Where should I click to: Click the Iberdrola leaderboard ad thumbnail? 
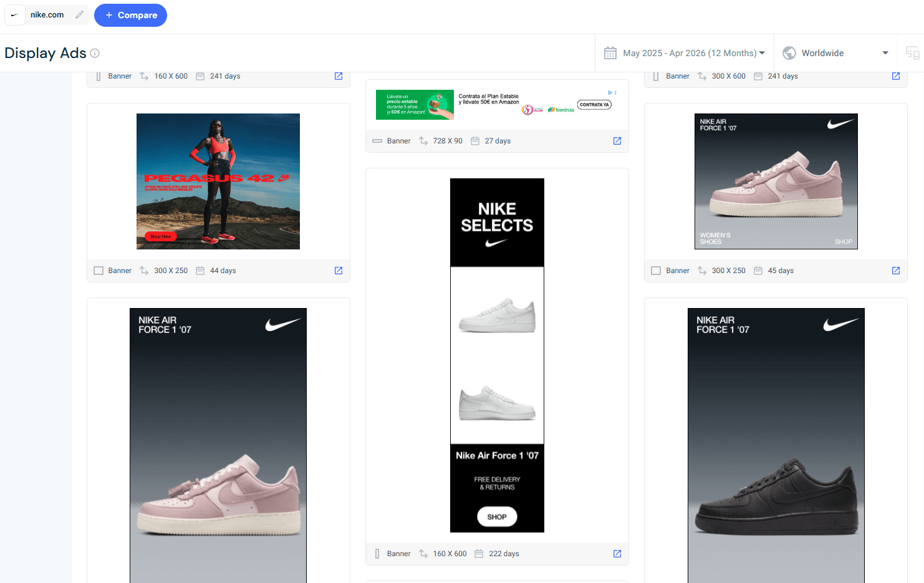pyautogui.click(x=497, y=105)
